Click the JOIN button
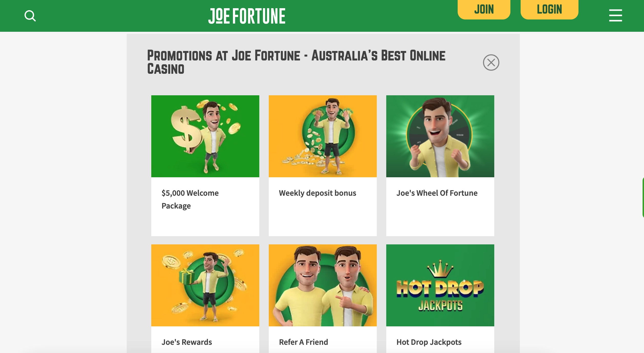 tap(484, 9)
